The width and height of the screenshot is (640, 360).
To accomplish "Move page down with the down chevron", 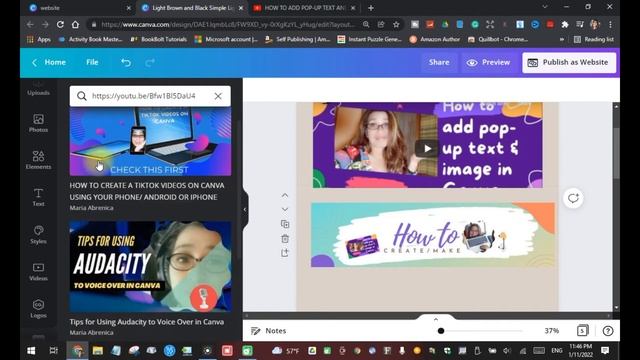I will pyautogui.click(x=285, y=209).
